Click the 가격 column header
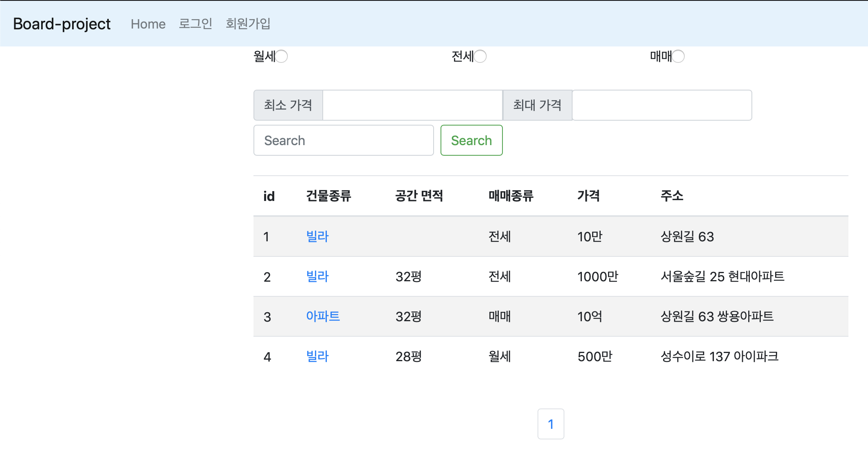This screenshot has width=868, height=459. tap(588, 196)
